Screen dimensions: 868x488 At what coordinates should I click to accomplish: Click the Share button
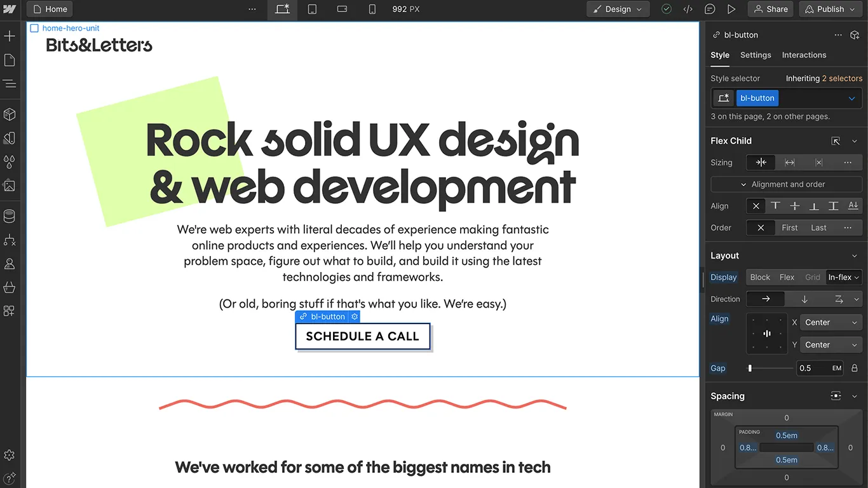click(770, 9)
